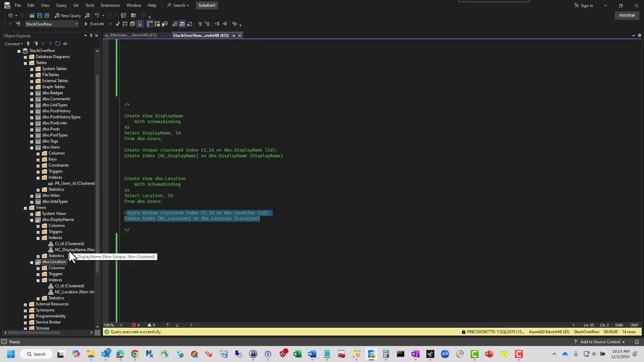This screenshot has width=644, height=362.
Task: Click the New Query toolbar button
Action: click(x=68, y=15)
